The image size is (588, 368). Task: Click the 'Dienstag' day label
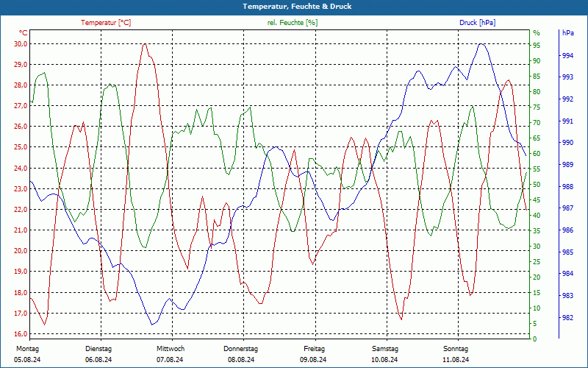98,349
